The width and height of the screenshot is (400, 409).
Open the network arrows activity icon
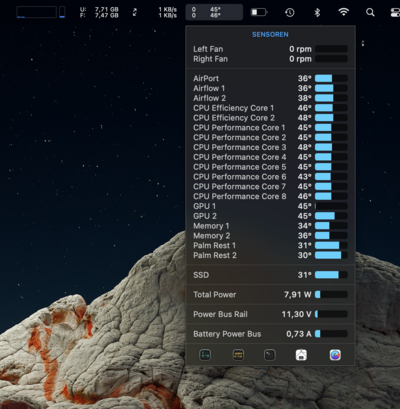(x=135, y=12)
